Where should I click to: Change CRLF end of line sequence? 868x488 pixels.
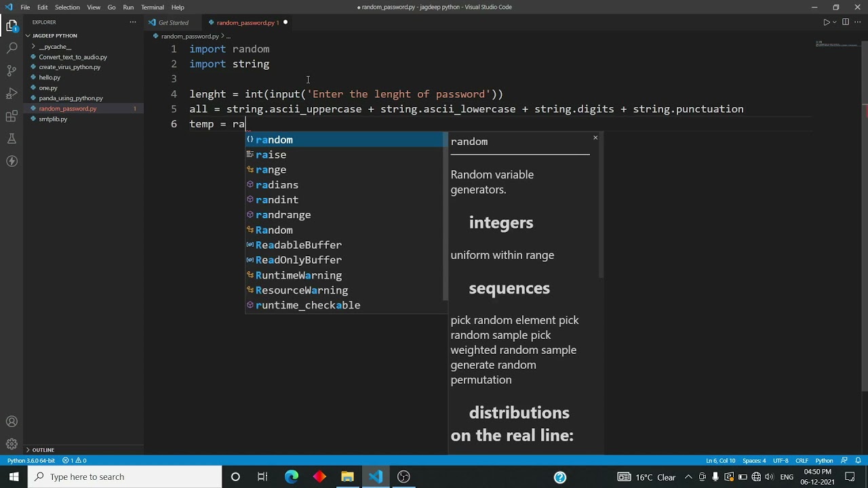(x=802, y=461)
